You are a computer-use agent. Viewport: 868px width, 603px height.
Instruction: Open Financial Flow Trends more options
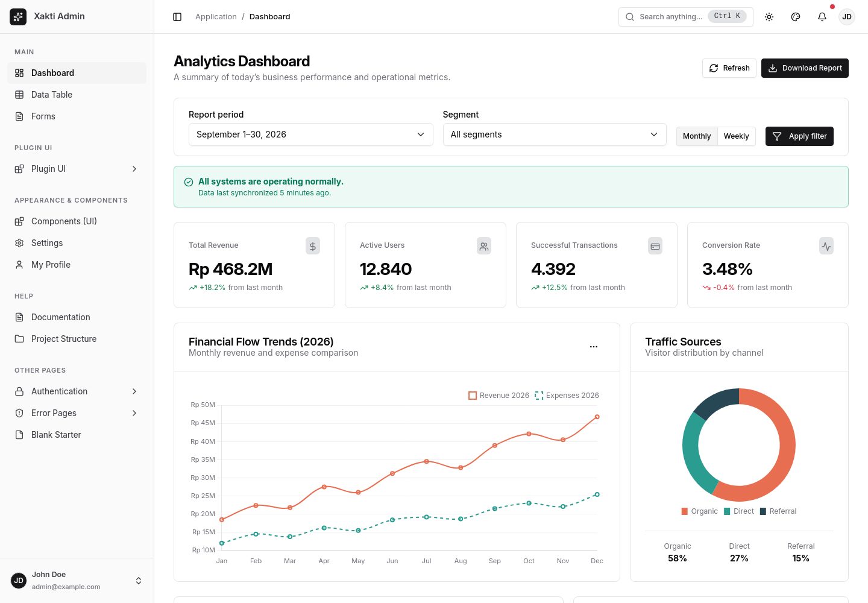tap(594, 347)
